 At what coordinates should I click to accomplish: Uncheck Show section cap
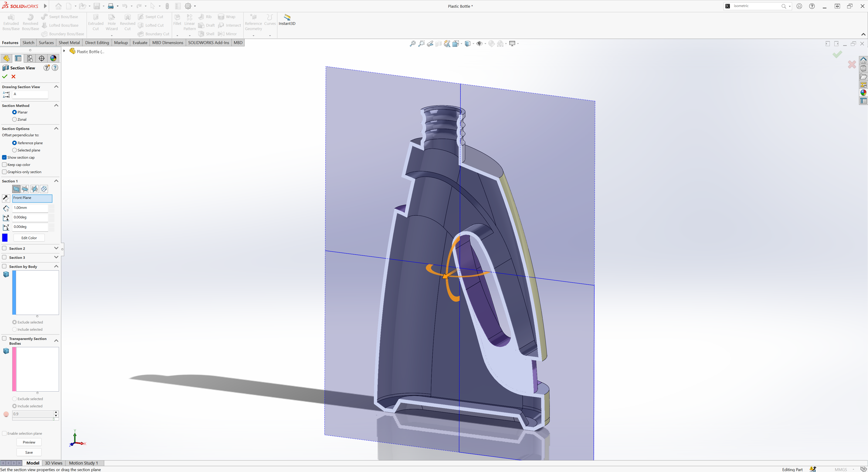pos(4,157)
